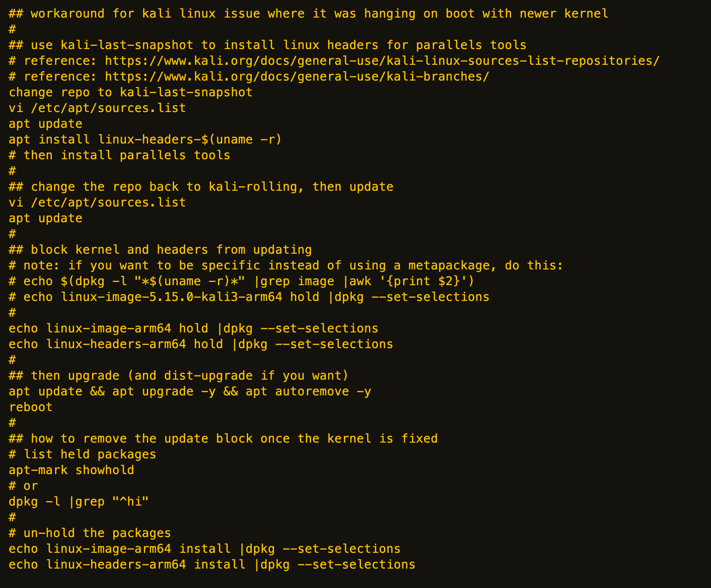Click the '## how to remove the update block' heading
This screenshot has width=711, height=588.
pos(223,439)
